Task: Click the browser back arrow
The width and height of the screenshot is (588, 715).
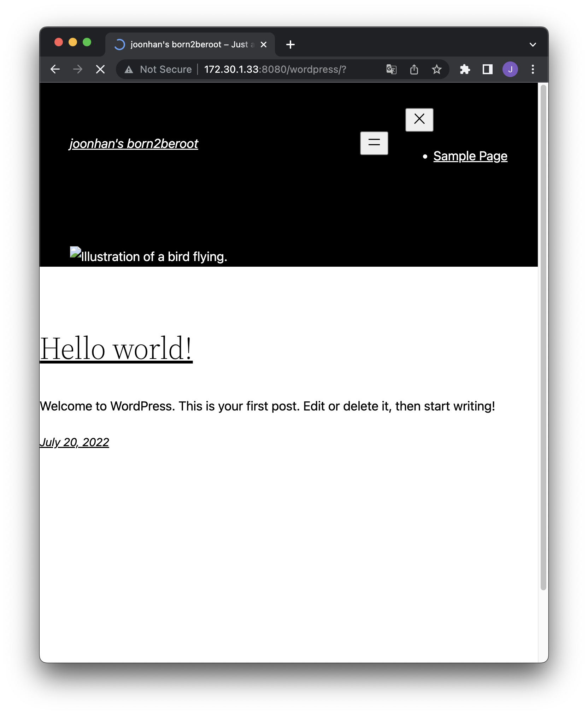Action: click(x=55, y=69)
